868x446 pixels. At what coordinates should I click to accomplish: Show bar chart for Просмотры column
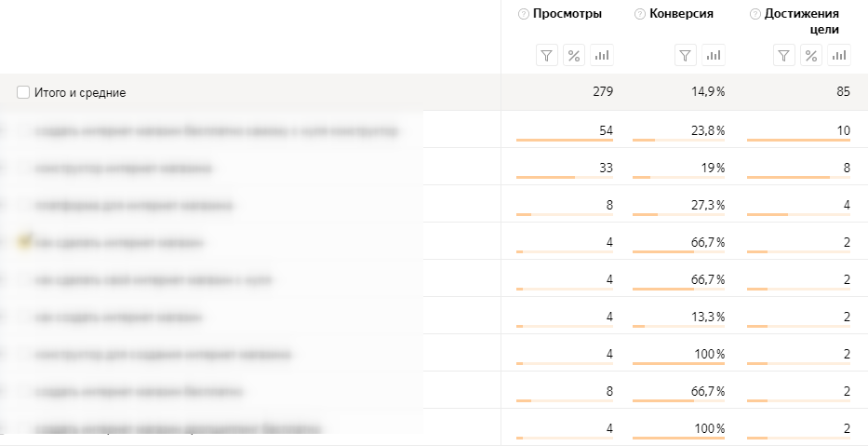coord(601,56)
